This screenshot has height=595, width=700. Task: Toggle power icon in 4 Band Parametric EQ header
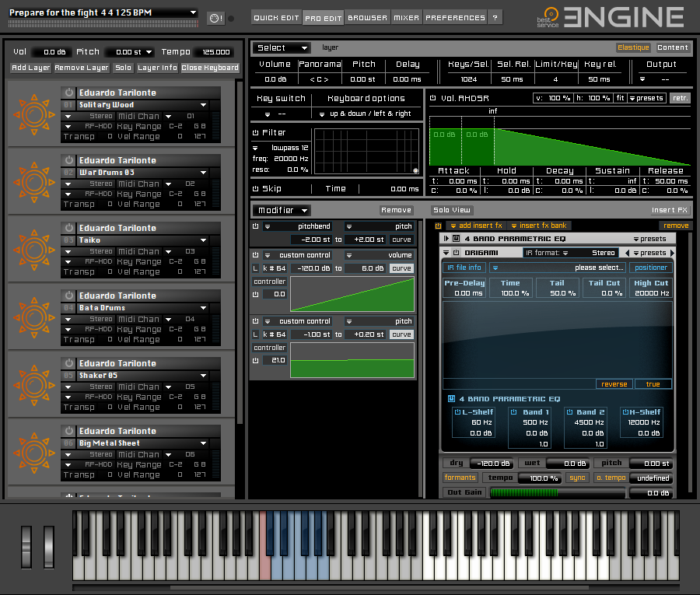point(457,239)
